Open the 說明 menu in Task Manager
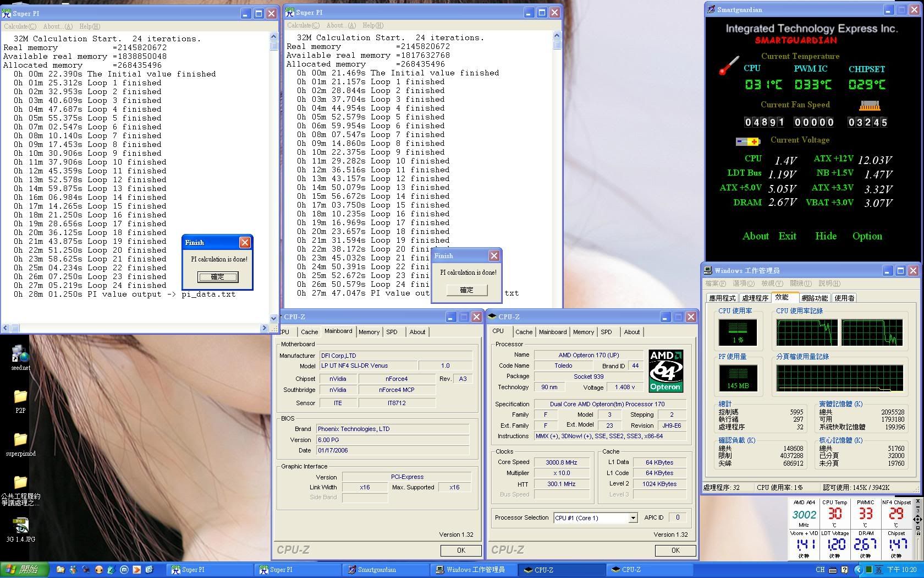924x578 pixels. click(x=829, y=283)
